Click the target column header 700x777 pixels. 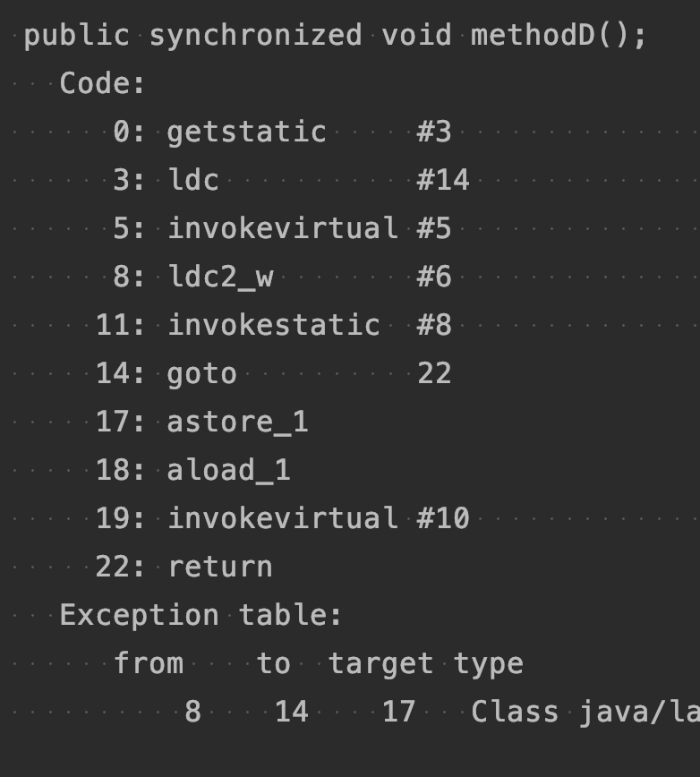(380, 663)
